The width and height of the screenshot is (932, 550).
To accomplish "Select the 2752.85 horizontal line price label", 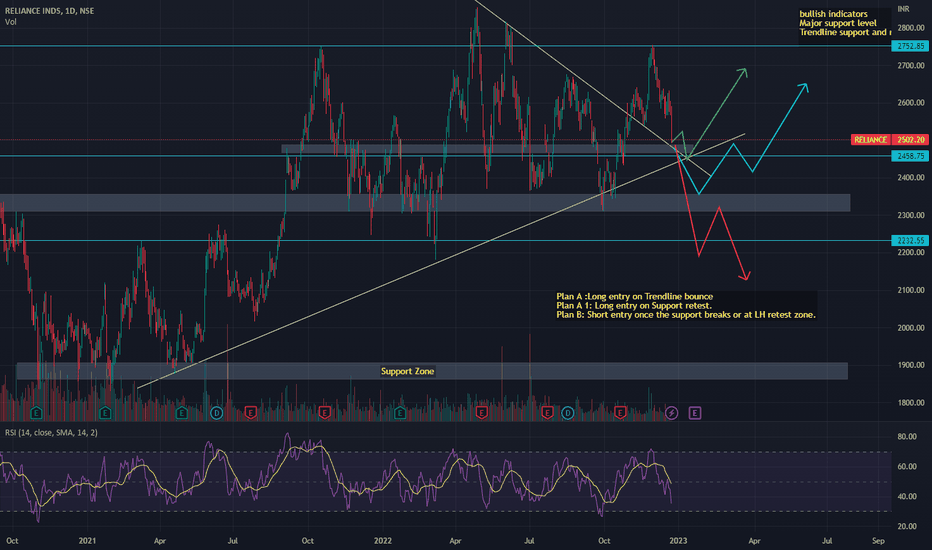I will [x=910, y=46].
